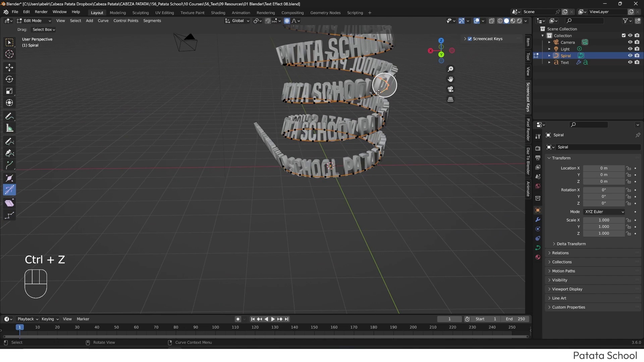644x362 pixels.
Task: Open the Render properties tab
Action: point(538,148)
